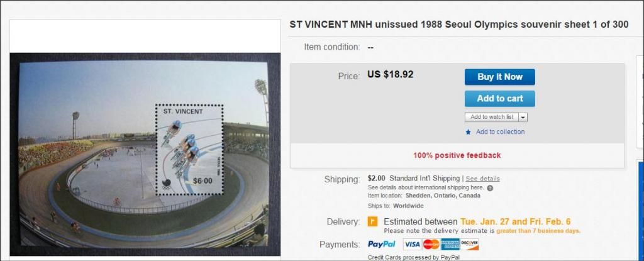Click the $6.00 stamp inside the photo
Image resolution: width=644 pixels, height=261 pixels.
pos(189,150)
